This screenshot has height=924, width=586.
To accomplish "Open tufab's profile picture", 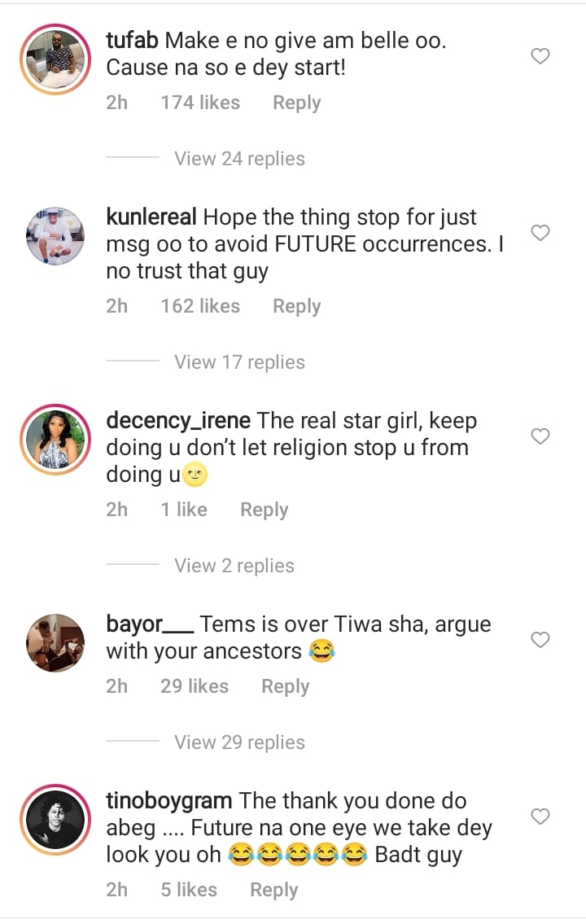I will [56, 59].
